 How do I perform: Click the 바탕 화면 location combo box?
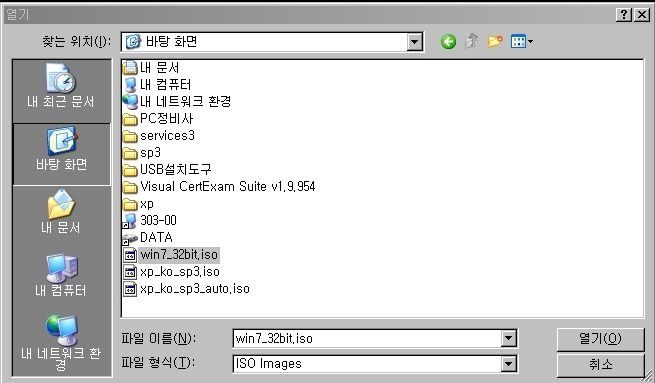click(x=272, y=42)
